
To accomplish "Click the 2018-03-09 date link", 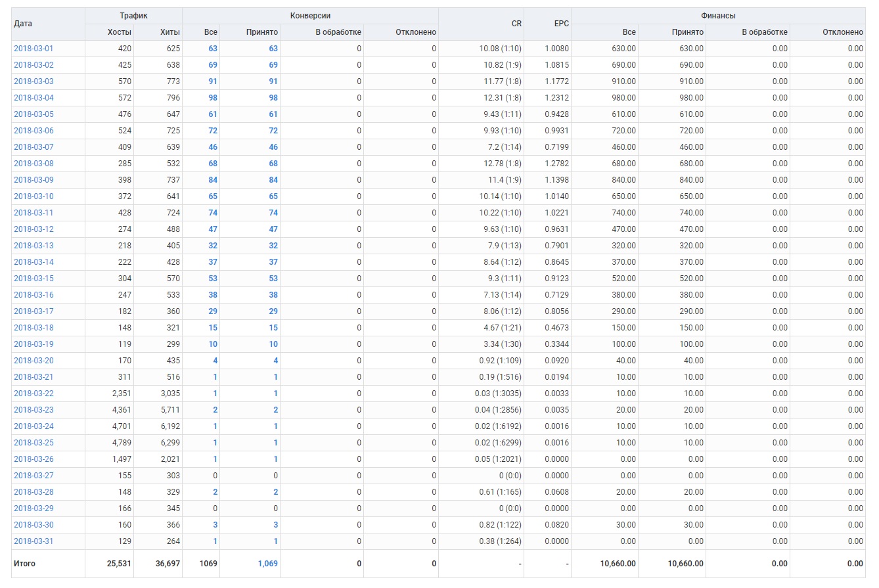I will coord(34,180).
